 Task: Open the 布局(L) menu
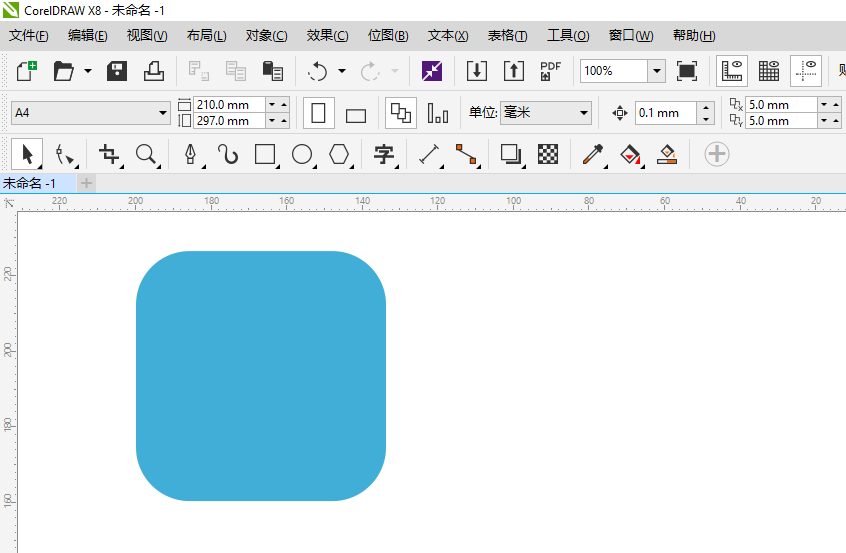click(x=207, y=36)
